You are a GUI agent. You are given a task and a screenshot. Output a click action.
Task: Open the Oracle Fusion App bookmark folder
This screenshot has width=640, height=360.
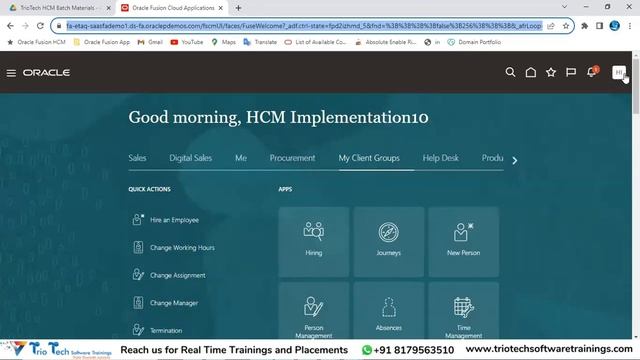coord(102,42)
